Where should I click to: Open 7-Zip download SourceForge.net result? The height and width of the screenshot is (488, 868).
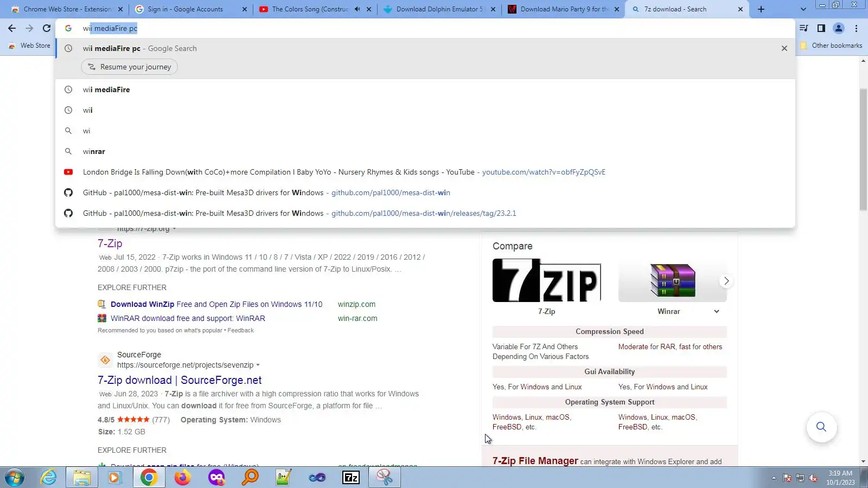(x=180, y=380)
